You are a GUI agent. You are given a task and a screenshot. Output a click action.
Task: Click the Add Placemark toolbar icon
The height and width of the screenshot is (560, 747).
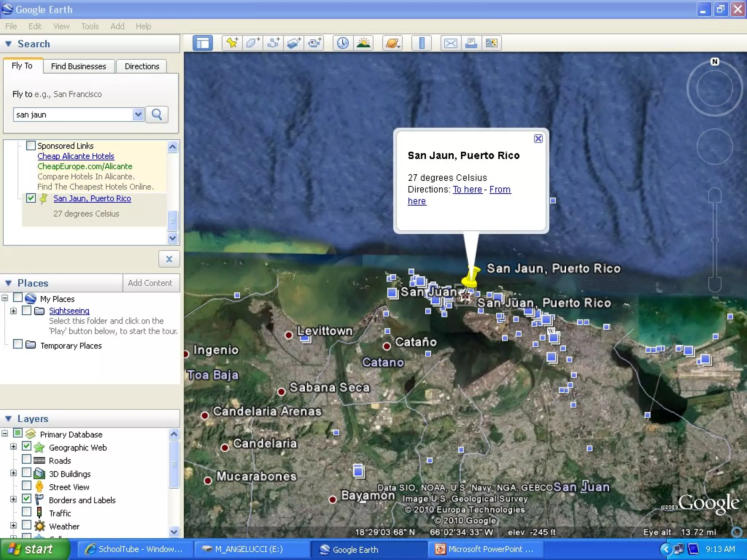(232, 43)
